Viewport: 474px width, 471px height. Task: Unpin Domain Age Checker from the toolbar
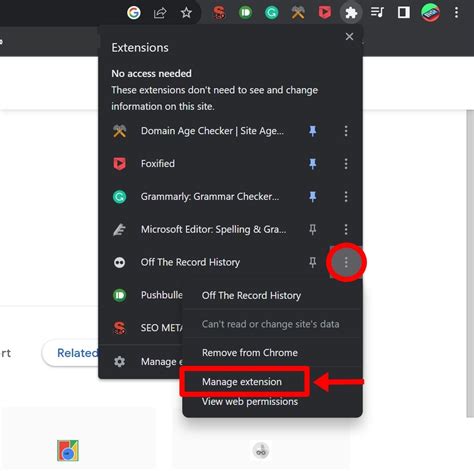click(312, 131)
